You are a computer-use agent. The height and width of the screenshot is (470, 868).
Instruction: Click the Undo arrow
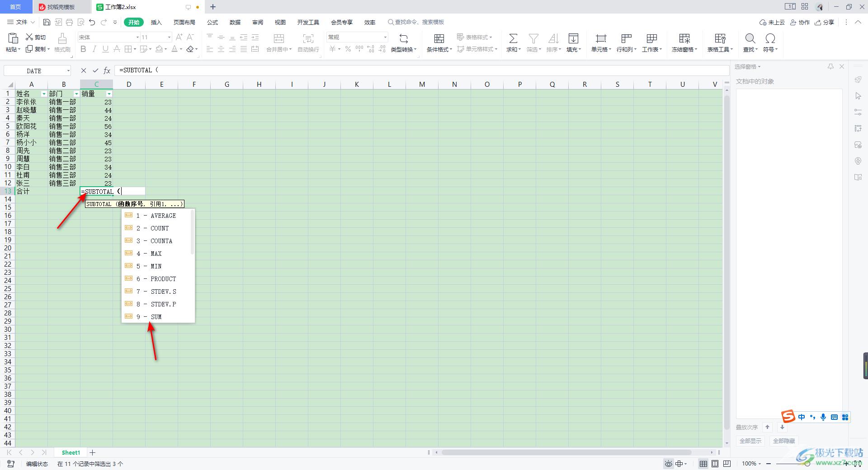coord(92,22)
